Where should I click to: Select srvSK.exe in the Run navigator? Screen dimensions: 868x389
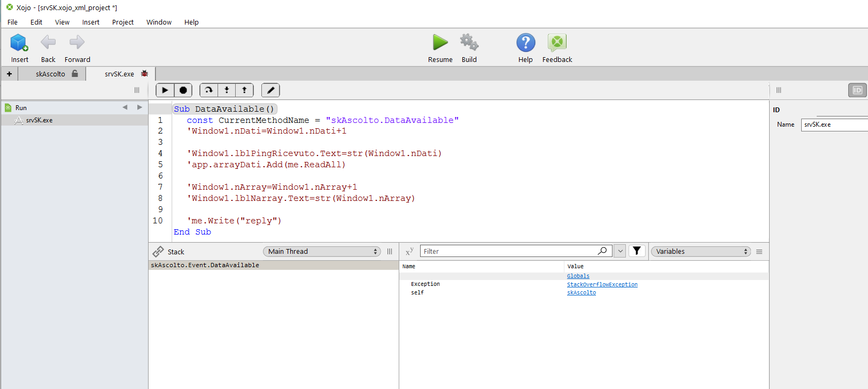(x=74, y=120)
